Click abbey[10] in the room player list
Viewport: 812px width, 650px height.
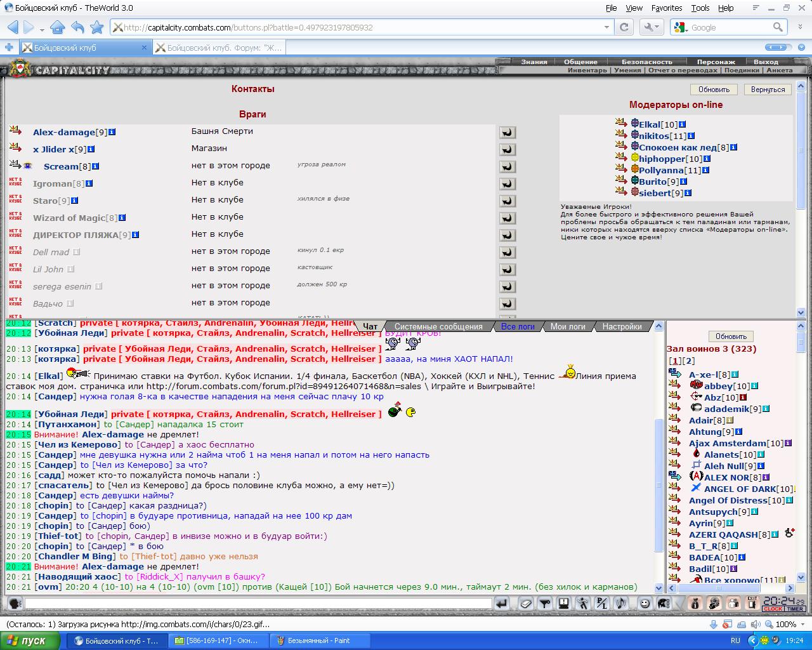pos(718,386)
